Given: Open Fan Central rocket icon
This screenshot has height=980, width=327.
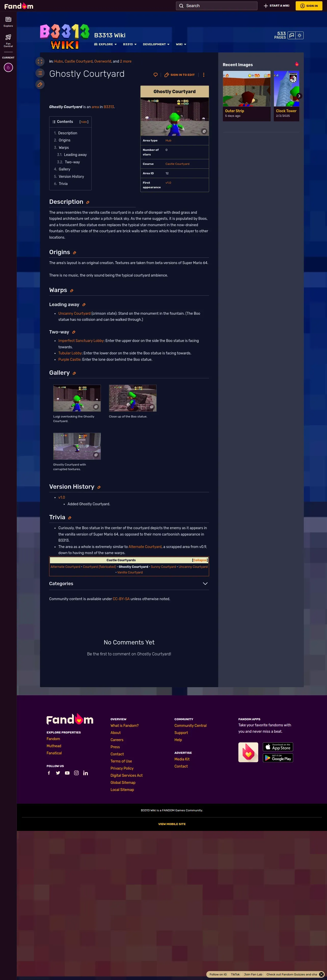Looking at the screenshot, I should click(x=8, y=40).
